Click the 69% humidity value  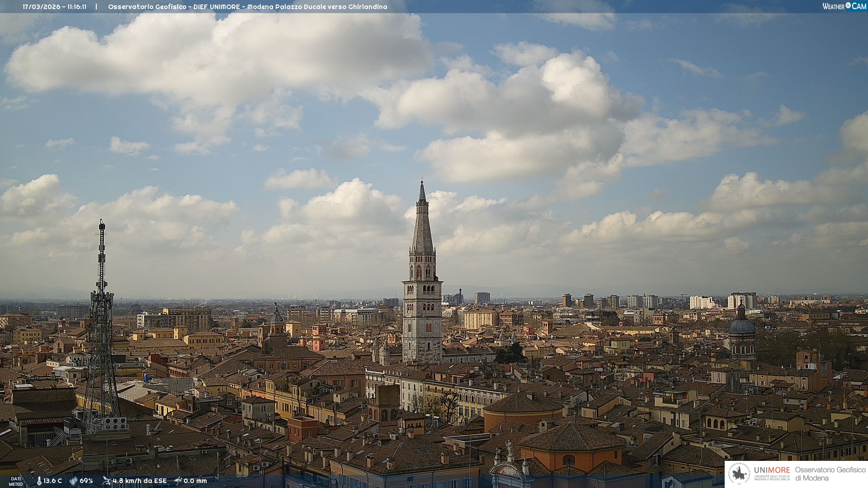point(86,481)
